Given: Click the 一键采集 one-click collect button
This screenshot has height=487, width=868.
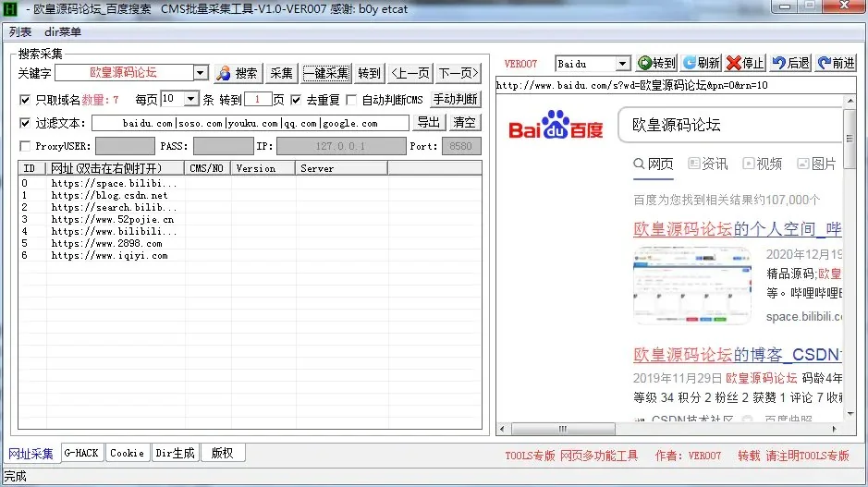Looking at the screenshot, I should pos(327,73).
